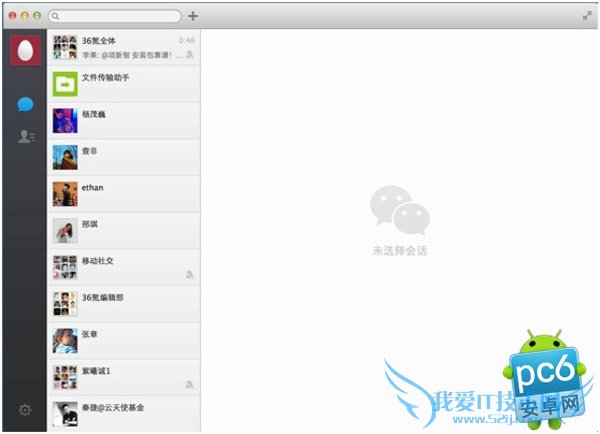The height and width of the screenshot is (434, 600).
Task: Click the muted bell icon in 紫曦城1 row
Action: click(x=189, y=384)
